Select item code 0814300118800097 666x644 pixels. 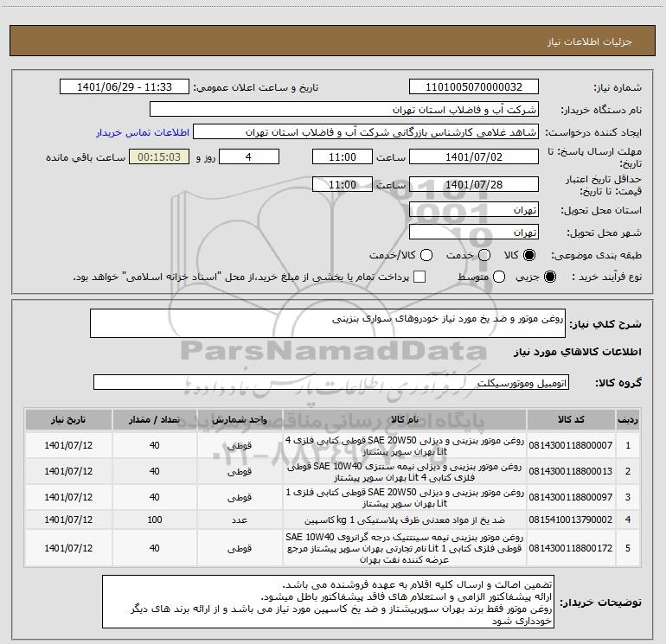(571, 497)
